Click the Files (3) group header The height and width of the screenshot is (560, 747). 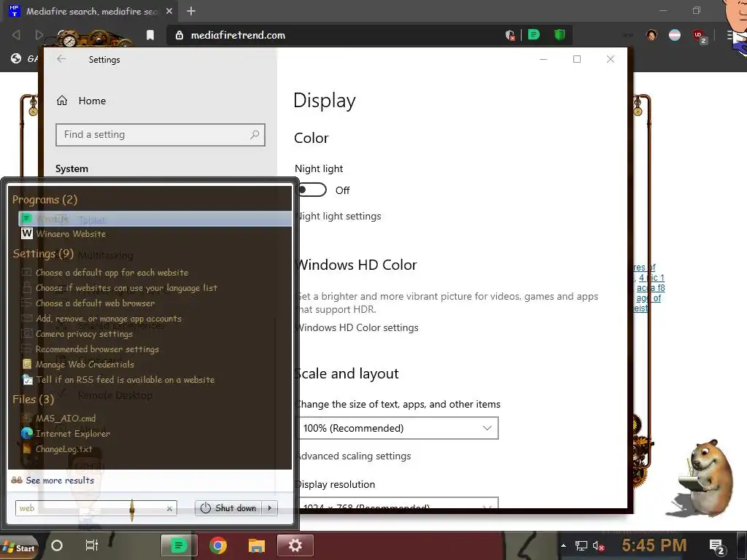tap(33, 399)
